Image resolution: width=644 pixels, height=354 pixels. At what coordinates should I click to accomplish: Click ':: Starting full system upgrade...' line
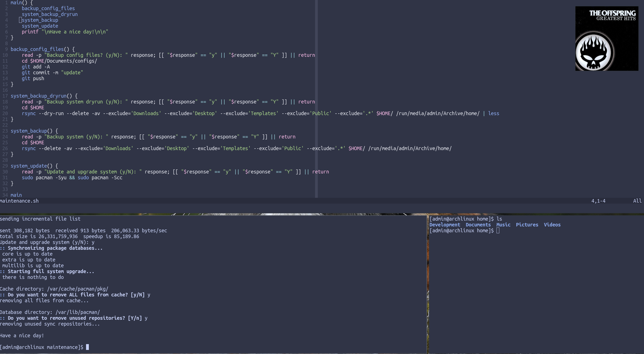tap(47, 271)
